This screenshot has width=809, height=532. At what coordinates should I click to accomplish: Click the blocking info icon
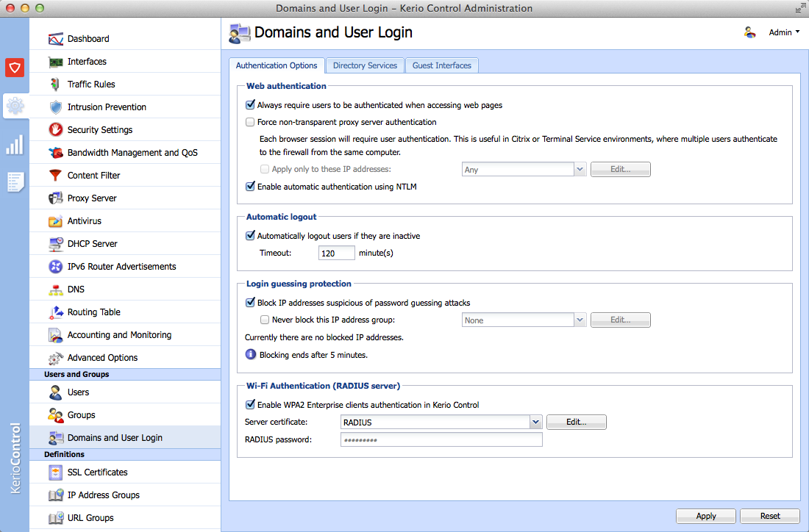click(x=251, y=355)
